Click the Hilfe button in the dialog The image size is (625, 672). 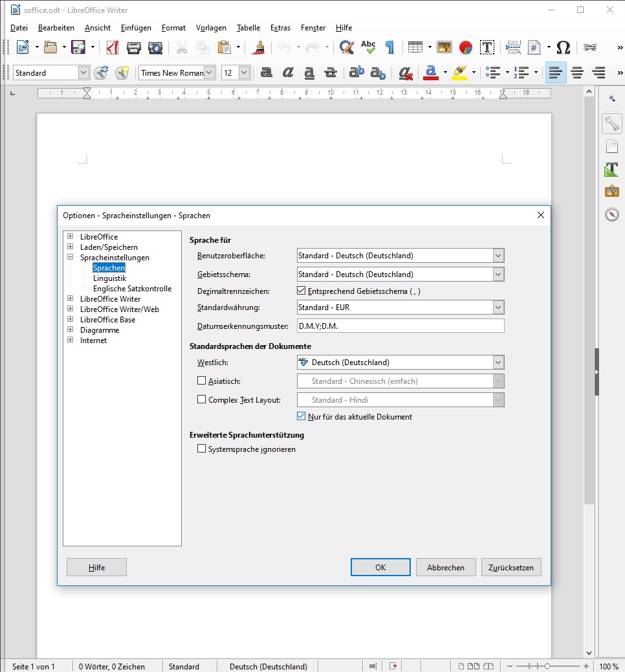click(x=97, y=567)
